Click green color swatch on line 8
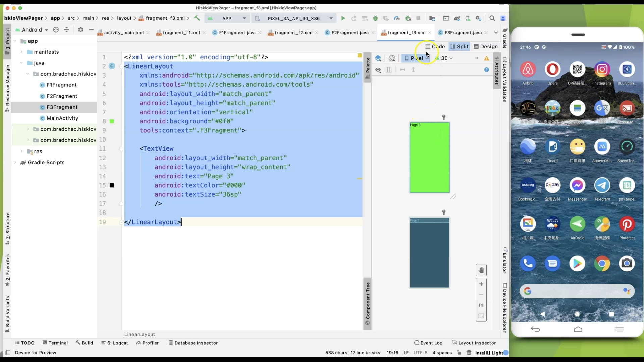Screen dimensions: 644x362 (x=112, y=121)
